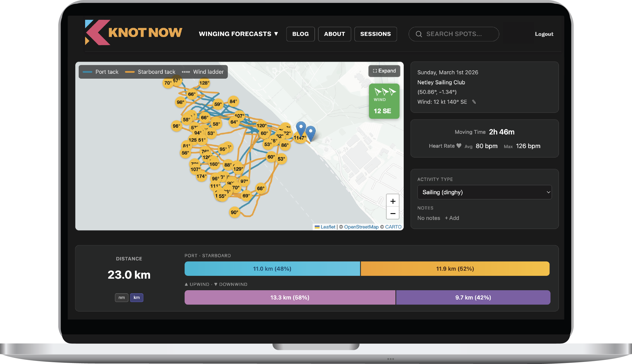
Task: Zoom out on the map with the minus control
Action: 393,213
